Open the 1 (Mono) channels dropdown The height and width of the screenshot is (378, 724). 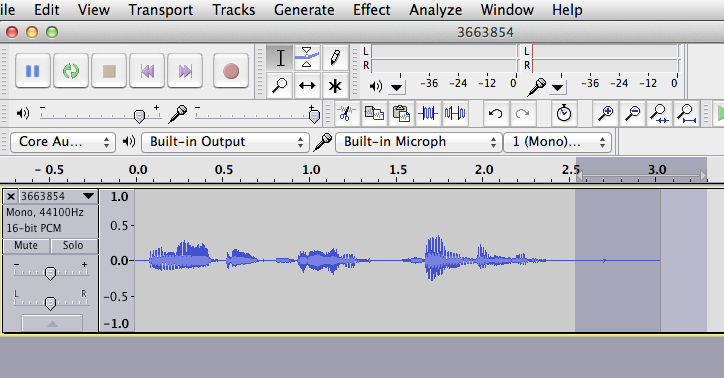pos(557,142)
